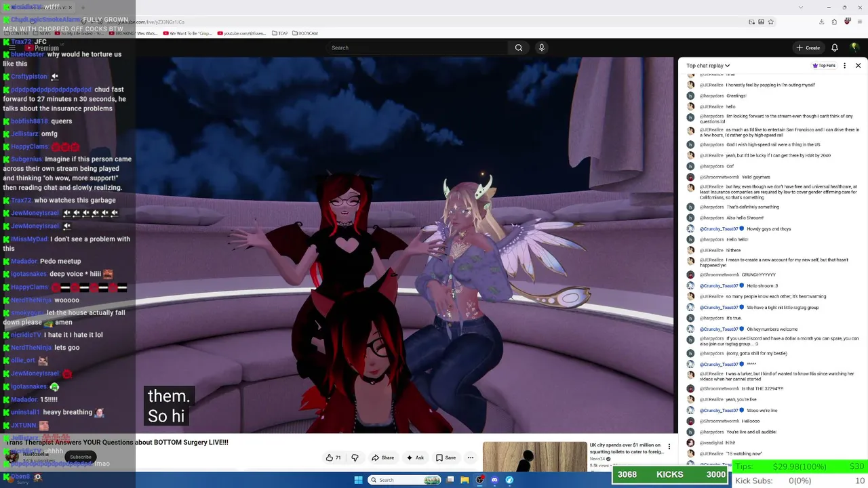Click 'Also hello Shroom!' chat message
The image size is (868, 488).
point(745,218)
